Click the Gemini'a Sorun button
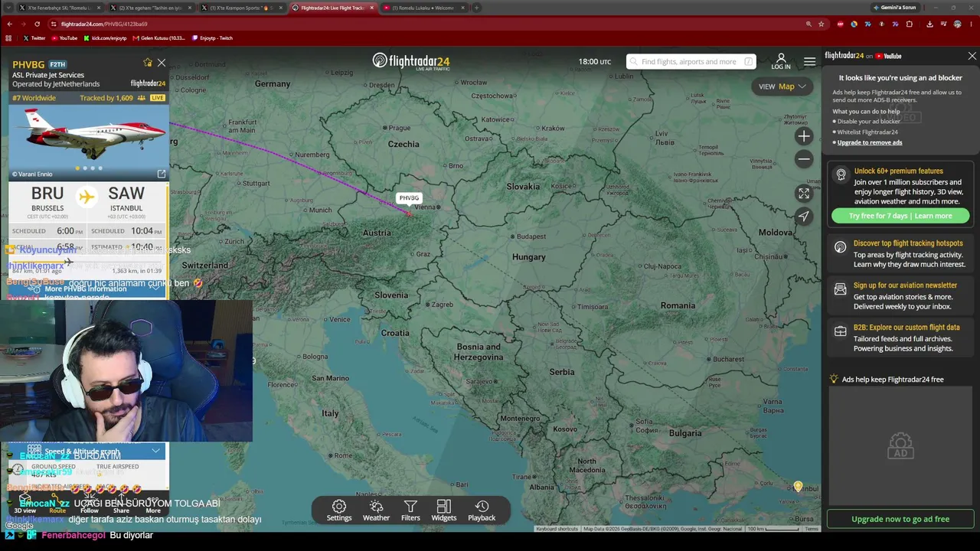Screen dimensions: 980x551 point(894,8)
